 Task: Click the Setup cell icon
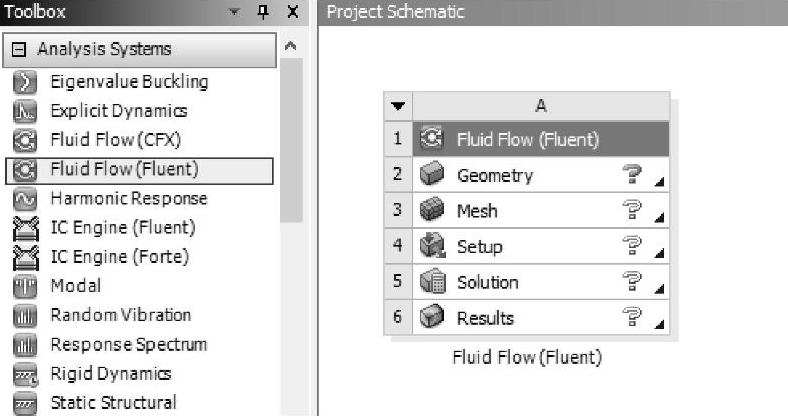coord(432,246)
